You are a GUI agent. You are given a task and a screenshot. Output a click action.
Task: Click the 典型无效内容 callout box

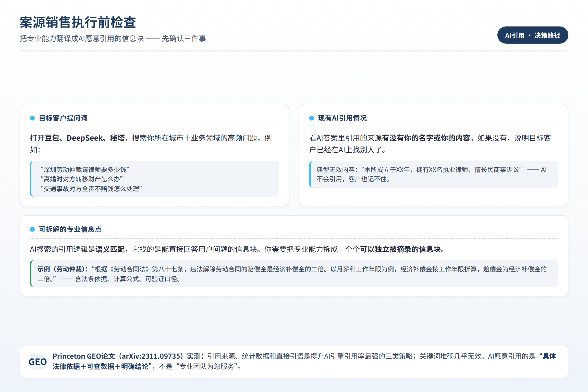tap(433, 174)
